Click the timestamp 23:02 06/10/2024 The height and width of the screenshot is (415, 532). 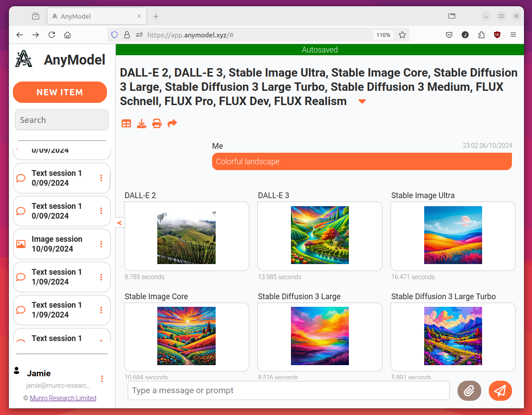pos(487,146)
